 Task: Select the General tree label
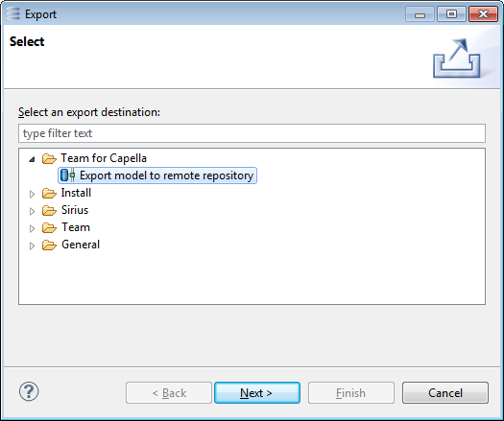click(x=81, y=245)
